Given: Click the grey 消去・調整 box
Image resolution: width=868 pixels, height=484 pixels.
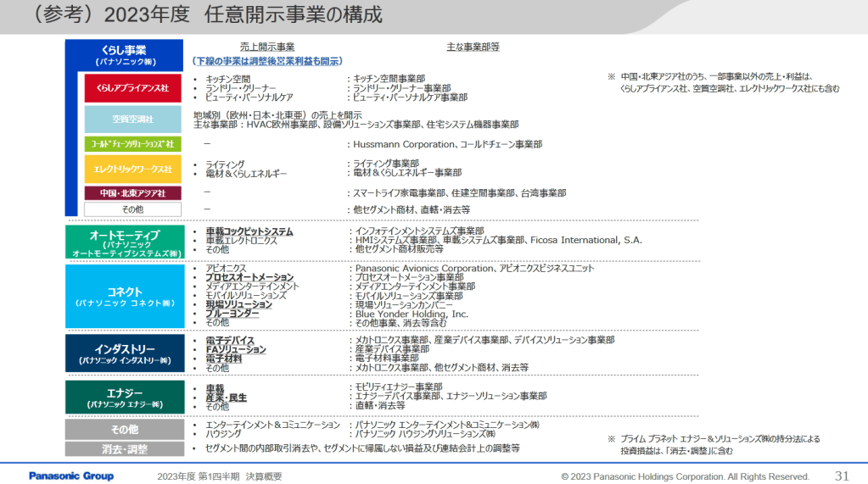Looking at the screenshot, I should point(124,448).
